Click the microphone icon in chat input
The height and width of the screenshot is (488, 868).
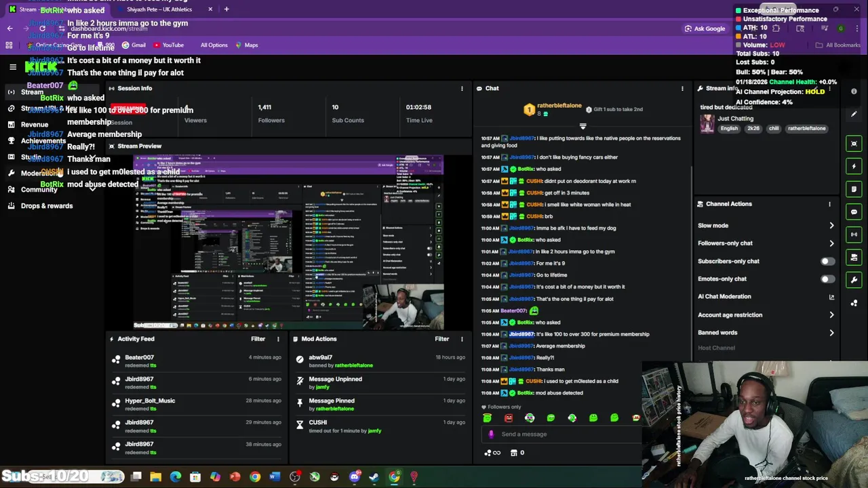pyautogui.click(x=491, y=434)
